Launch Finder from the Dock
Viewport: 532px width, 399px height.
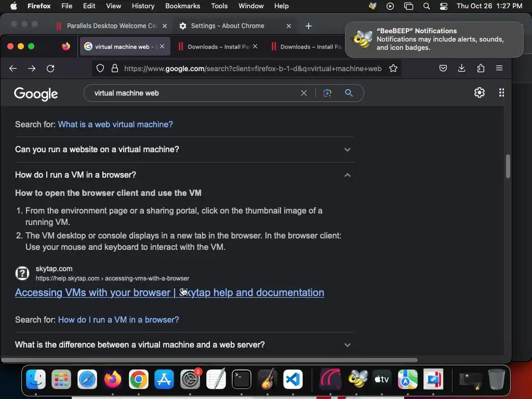coord(36,379)
